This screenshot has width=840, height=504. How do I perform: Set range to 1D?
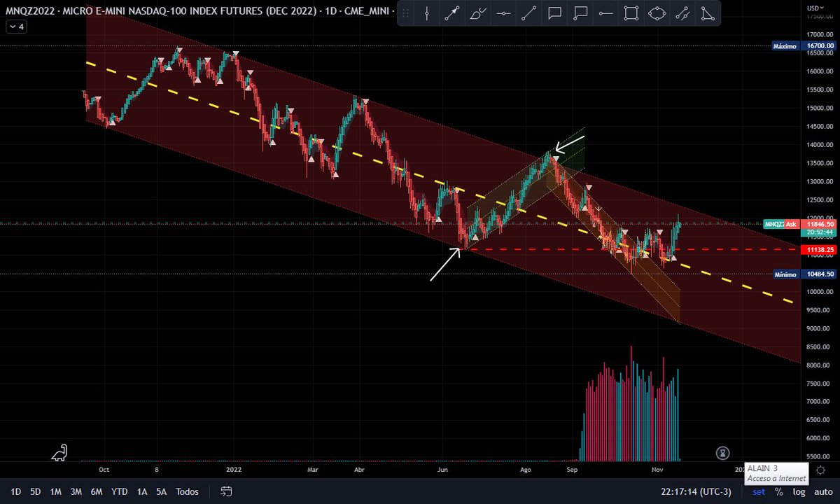pos(15,491)
